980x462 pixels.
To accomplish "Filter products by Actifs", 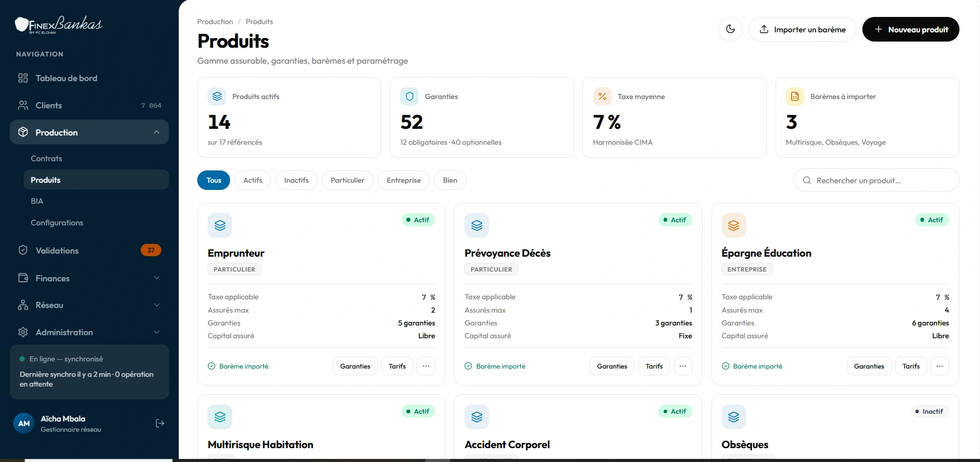I will tap(253, 180).
